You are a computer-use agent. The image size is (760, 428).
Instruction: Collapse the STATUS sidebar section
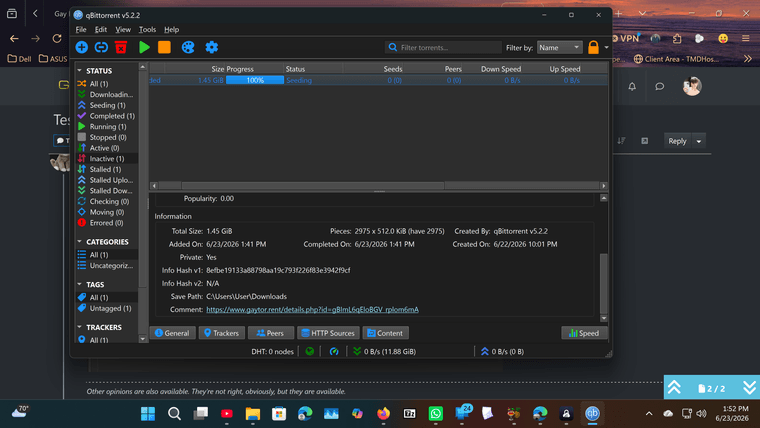[x=79, y=71]
